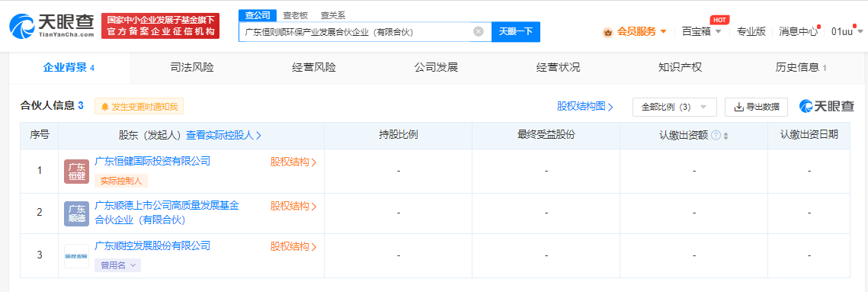Click the export download icon in 导出数据
The height and width of the screenshot is (292, 868).
(738, 107)
